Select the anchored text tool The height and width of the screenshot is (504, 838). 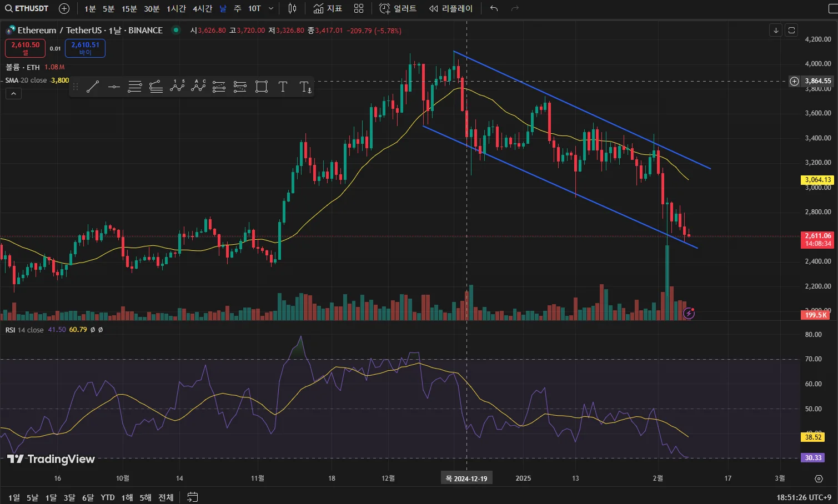click(305, 87)
